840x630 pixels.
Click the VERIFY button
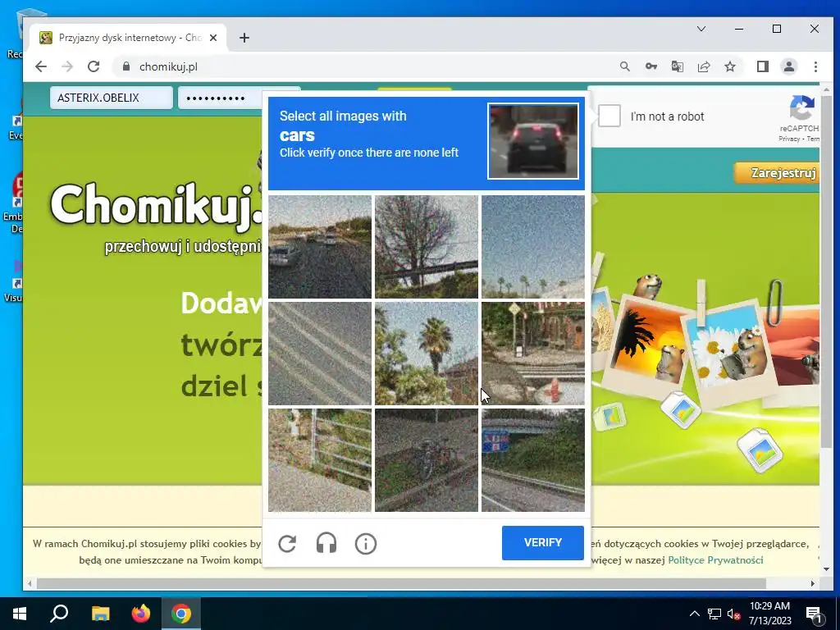(543, 543)
